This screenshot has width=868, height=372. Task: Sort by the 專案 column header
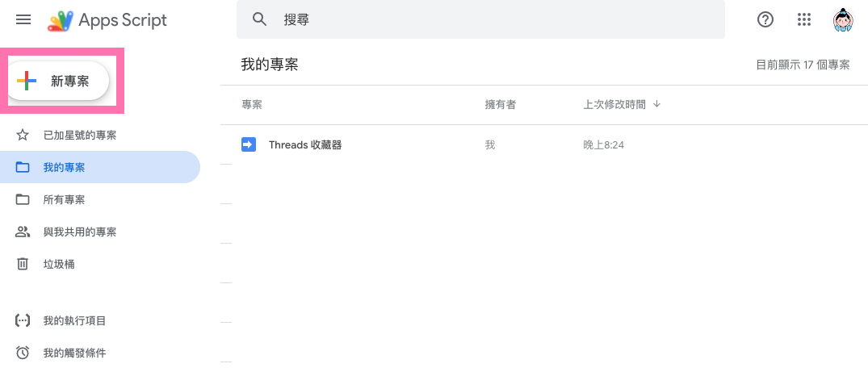click(252, 105)
